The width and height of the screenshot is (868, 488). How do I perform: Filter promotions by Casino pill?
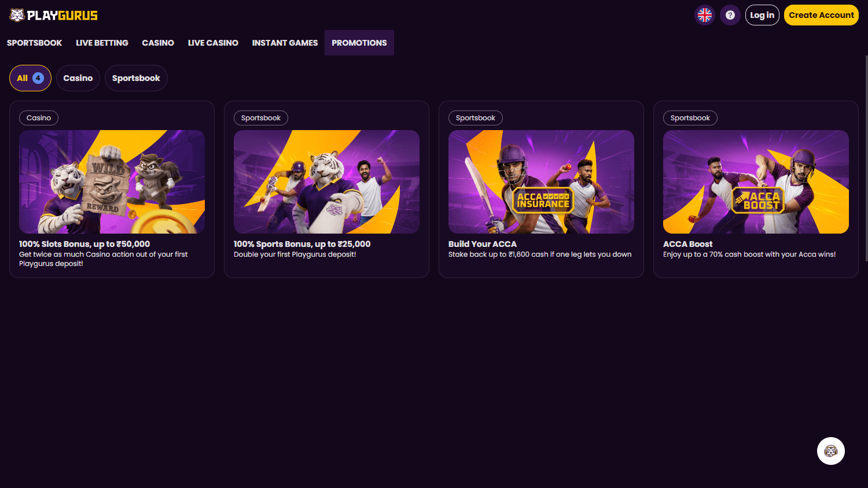click(x=78, y=78)
